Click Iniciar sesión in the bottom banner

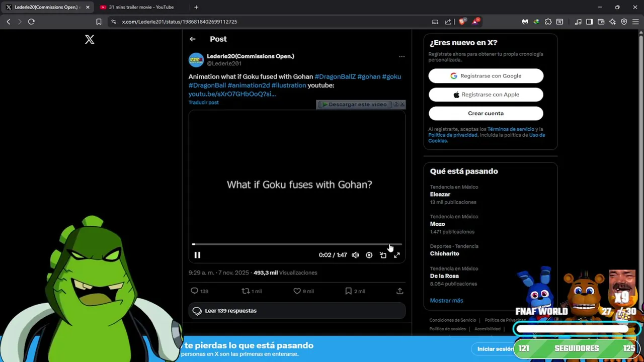(495, 349)
